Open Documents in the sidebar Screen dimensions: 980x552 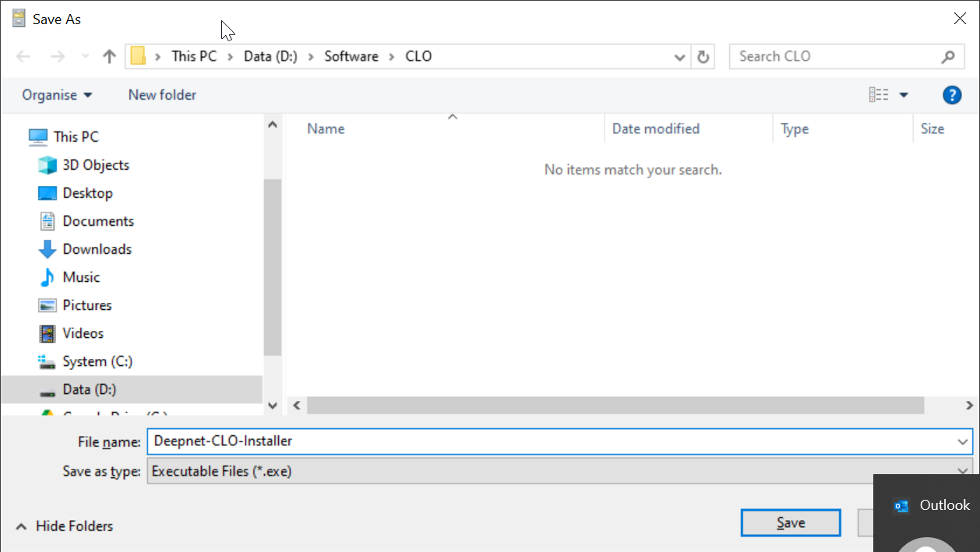click(x=98, y=221)
